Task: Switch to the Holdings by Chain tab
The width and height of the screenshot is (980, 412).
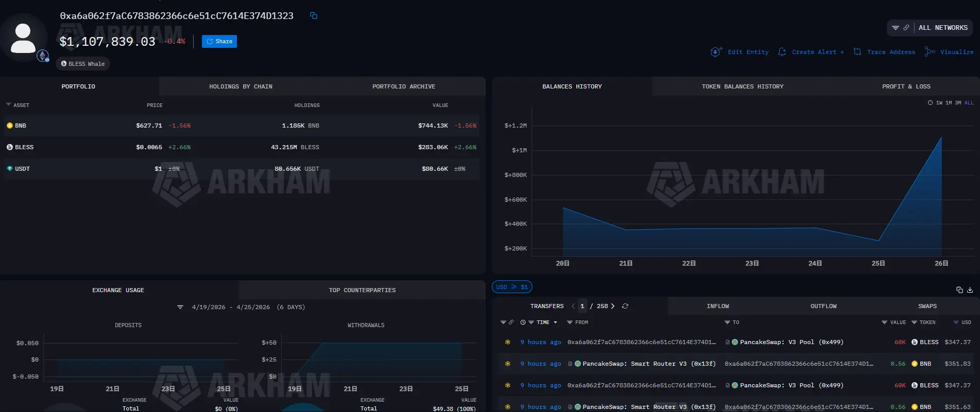Action: click(240, 86)
